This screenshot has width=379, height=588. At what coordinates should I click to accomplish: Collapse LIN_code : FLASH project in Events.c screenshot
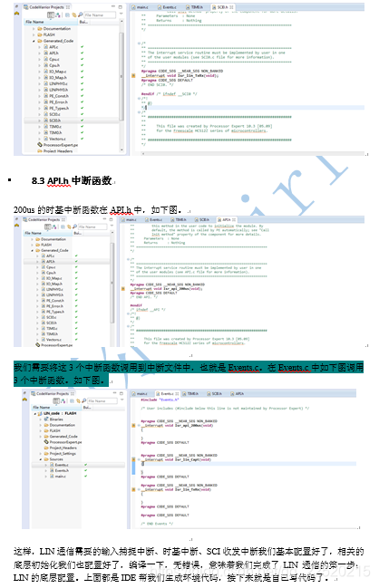35,413
